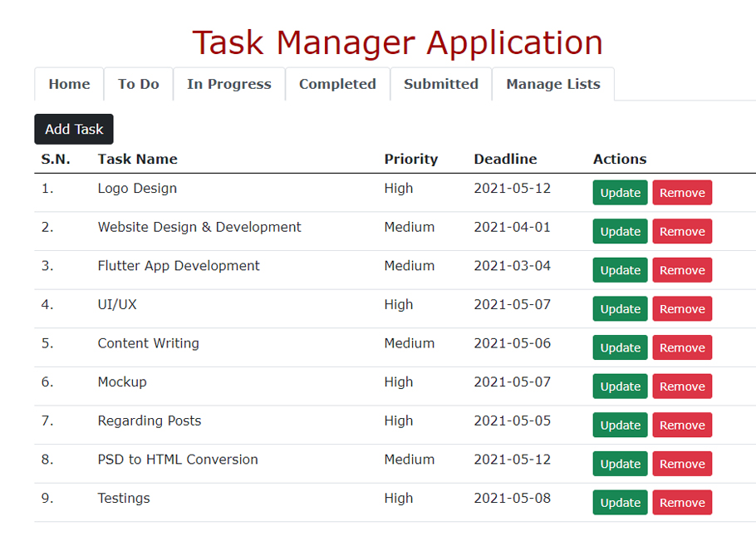Update the UI/UX task
Image resolution: width=756 pixels, height=556 pixels.
coord(620,308)
